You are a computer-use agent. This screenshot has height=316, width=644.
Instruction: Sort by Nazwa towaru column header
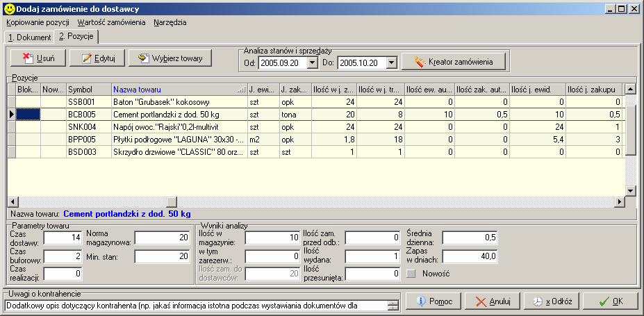point(179,90)
